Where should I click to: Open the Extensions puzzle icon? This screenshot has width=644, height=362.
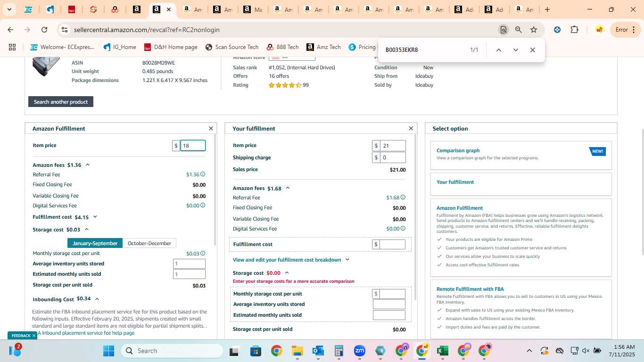point(574,30)
